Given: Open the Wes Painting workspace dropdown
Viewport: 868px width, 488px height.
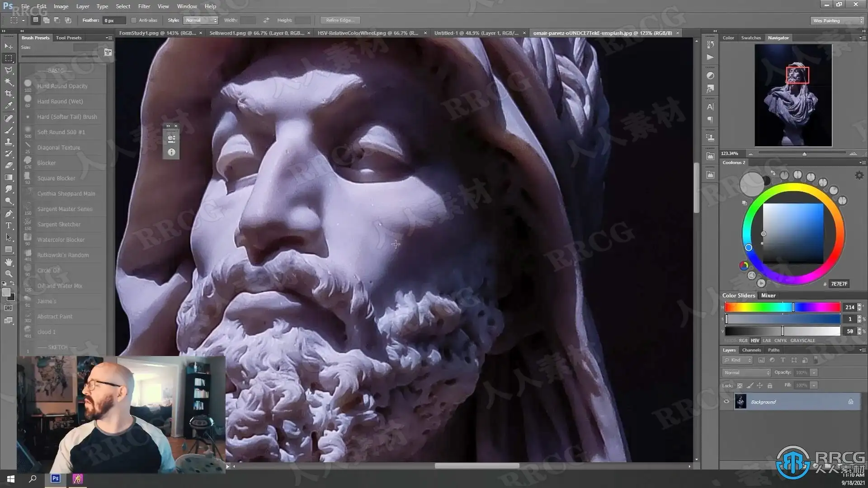Looking at the screenshot, I should [x=838, y=21].
